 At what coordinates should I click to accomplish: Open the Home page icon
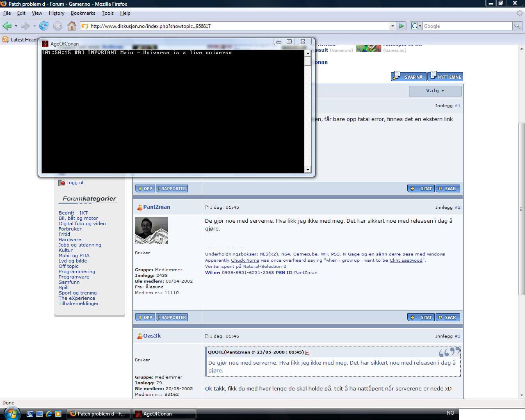tap(72, 26)
